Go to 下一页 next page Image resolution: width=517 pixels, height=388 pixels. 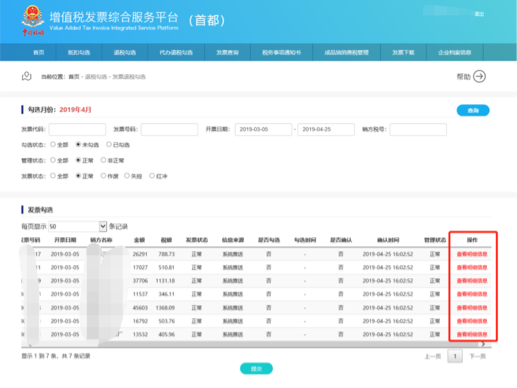click(477, 356)
